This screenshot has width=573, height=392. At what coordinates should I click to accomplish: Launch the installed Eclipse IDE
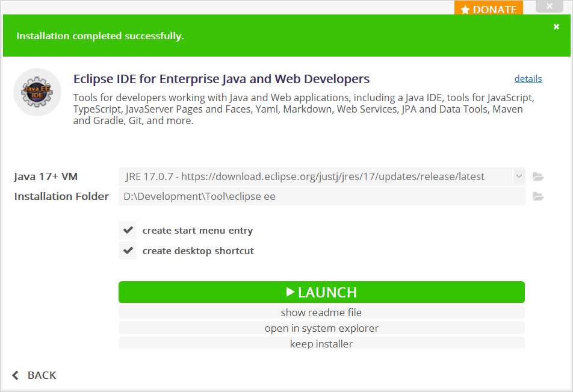click(321, 292)
